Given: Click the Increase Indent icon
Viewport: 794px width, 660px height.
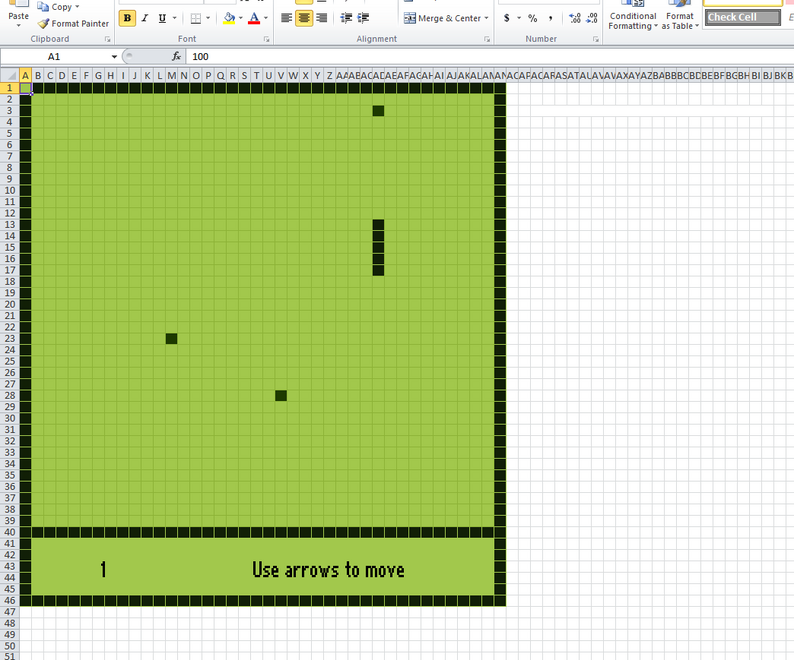Looking at the screenshot, I should point(363,18).
